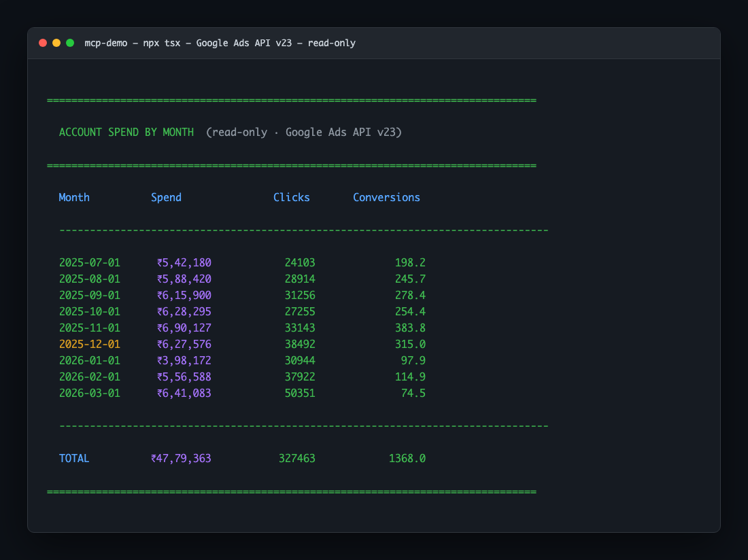748x560 pixels.
Task: Click the clicks value 24103
Action: click(300, 262)
